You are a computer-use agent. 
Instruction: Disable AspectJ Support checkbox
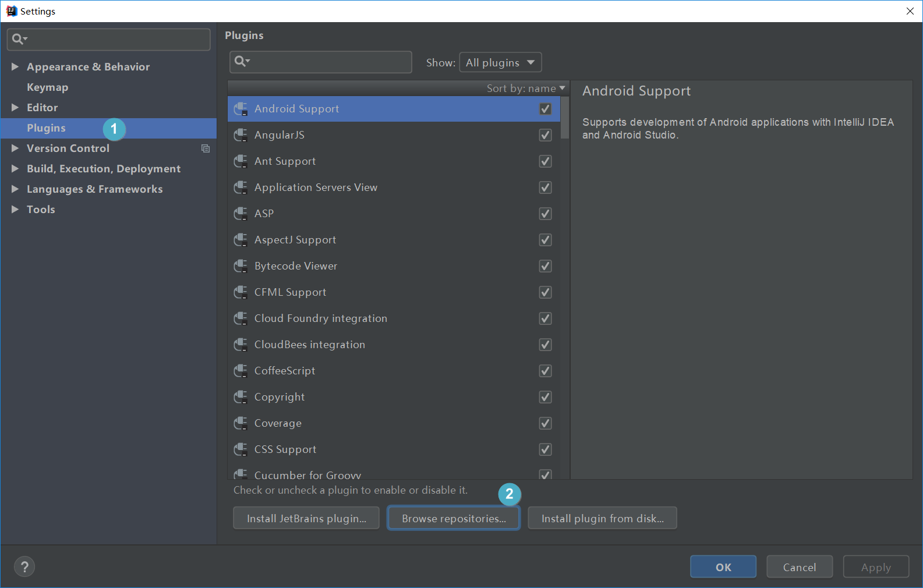pos(545,240)
